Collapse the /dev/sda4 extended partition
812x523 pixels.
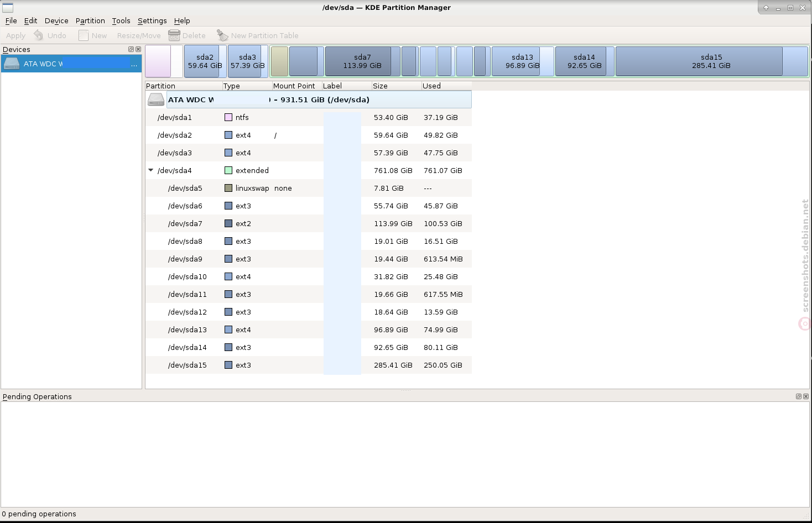[x=150, y=170]
